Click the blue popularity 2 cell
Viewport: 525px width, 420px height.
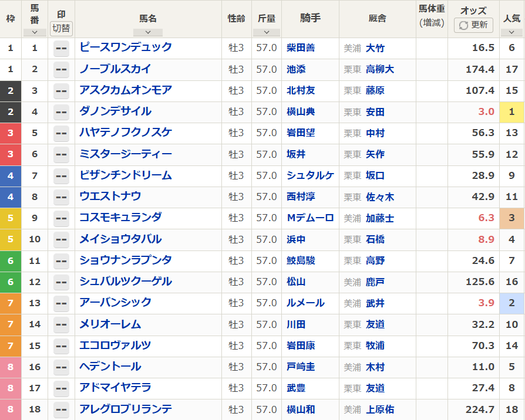coord(511,303)
